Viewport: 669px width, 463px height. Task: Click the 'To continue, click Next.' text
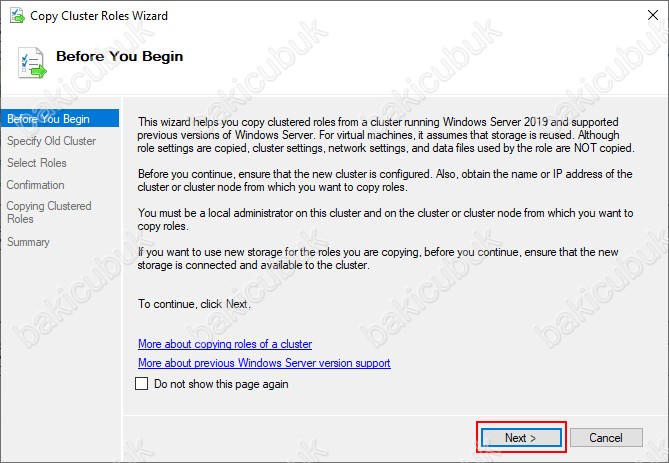coord(194,304)
